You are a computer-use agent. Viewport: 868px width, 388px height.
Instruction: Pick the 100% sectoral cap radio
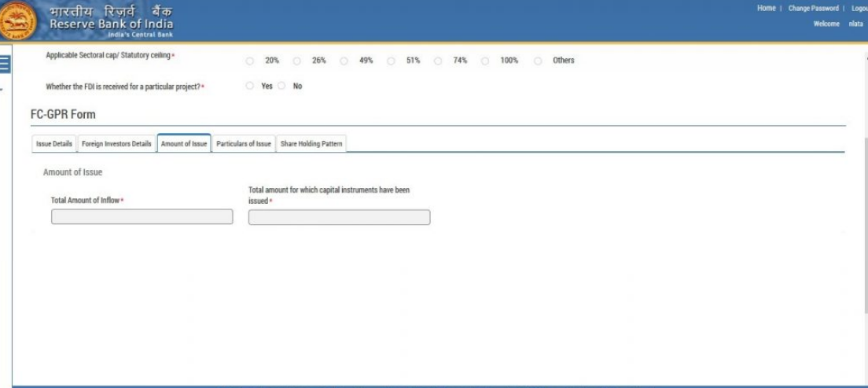coord(485,61)
